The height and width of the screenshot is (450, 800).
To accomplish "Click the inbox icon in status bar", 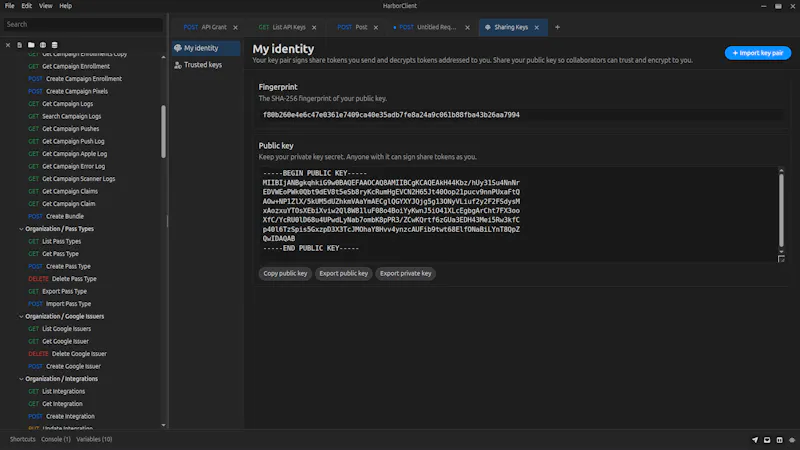I will [x=767, y=440].
